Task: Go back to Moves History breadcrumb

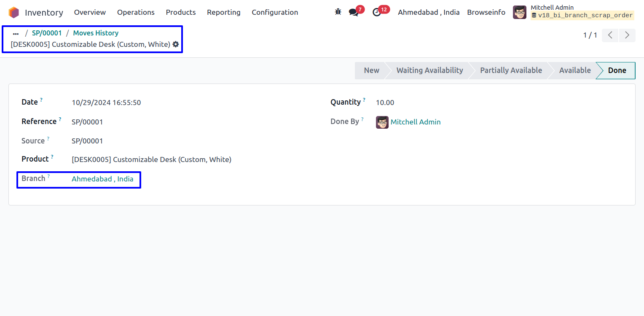Action: pyautogui.click(x=96, y=33)
